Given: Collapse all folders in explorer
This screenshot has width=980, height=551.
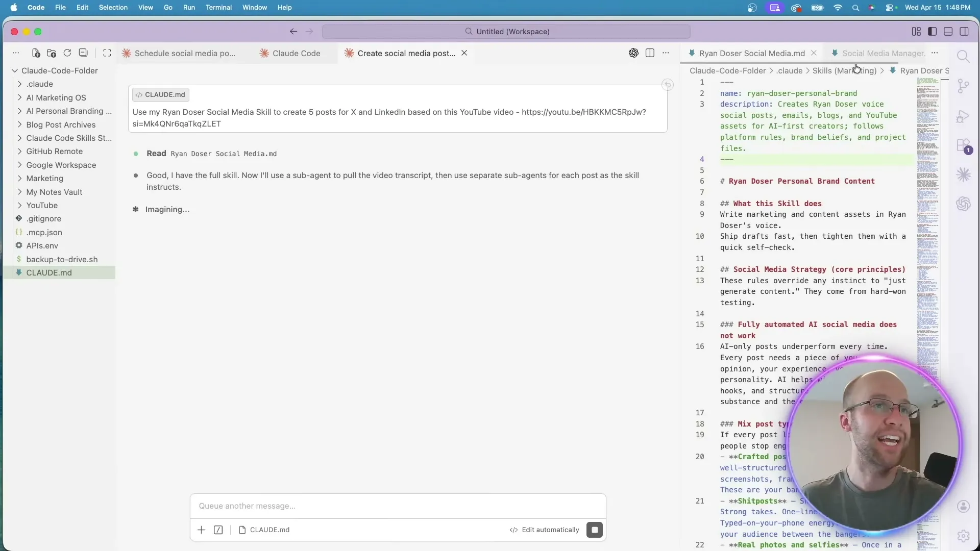Looking at the screenshot, I should click(83, 53).
